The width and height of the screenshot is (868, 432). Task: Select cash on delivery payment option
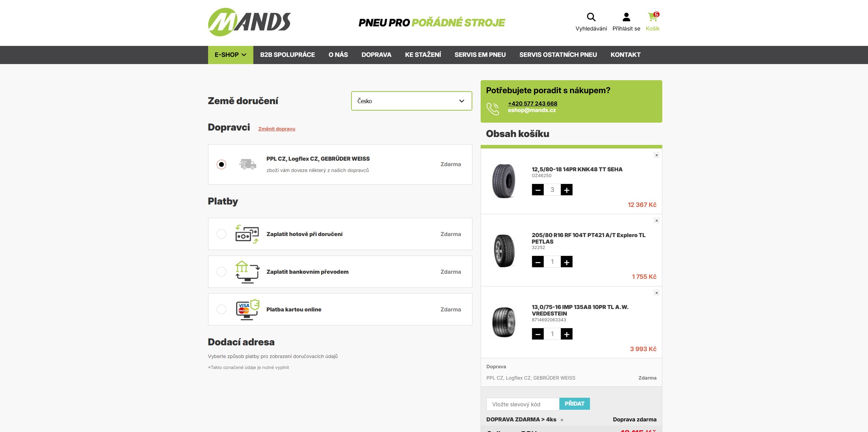(221, 234)
